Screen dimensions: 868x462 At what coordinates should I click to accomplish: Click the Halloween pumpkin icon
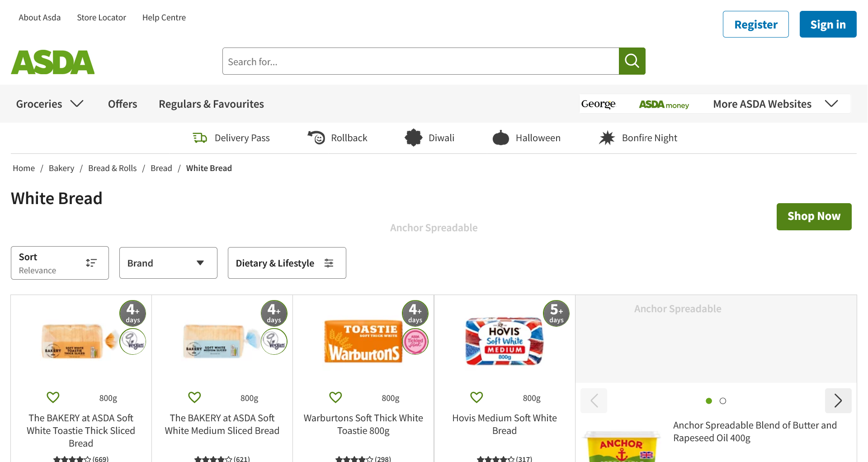(x=500, y=138)
